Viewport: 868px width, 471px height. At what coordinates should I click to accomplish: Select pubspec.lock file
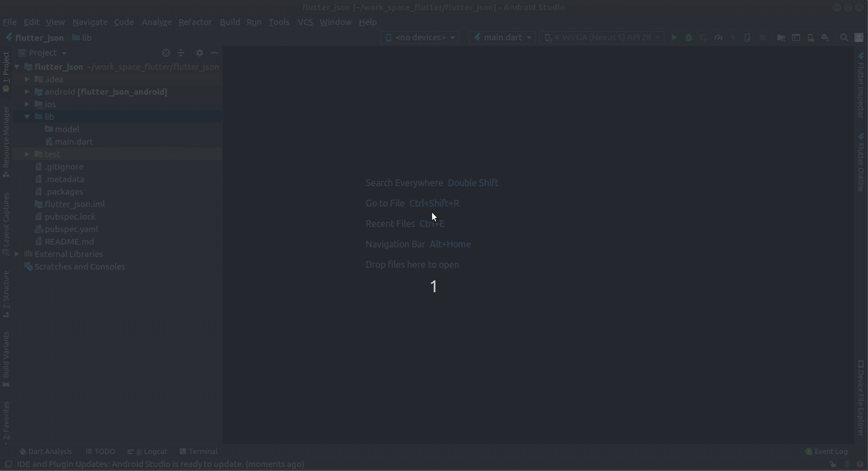pyautogui.click(x=70, y=217)
